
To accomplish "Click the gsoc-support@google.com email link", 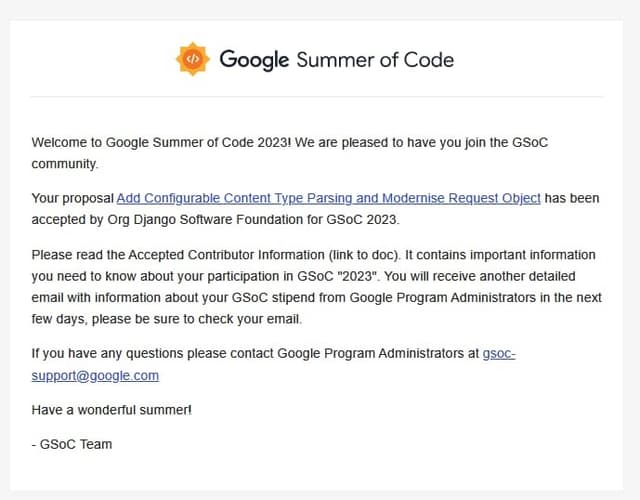I will click(x=95, y=375).
